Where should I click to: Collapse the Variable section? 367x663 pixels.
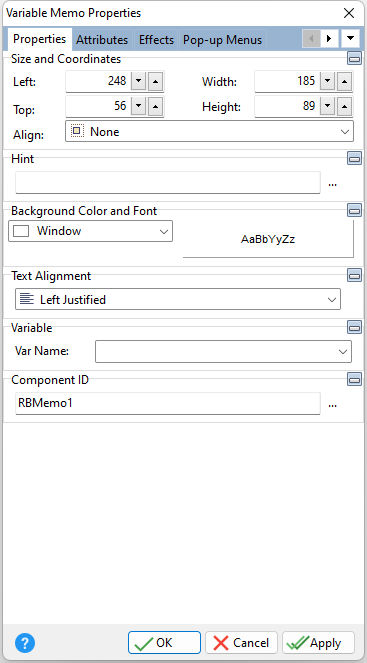point(354,327)
